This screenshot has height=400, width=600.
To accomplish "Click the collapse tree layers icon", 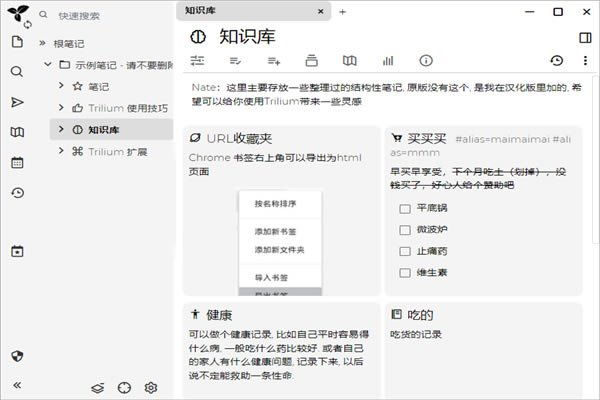I will pos(98,388).
